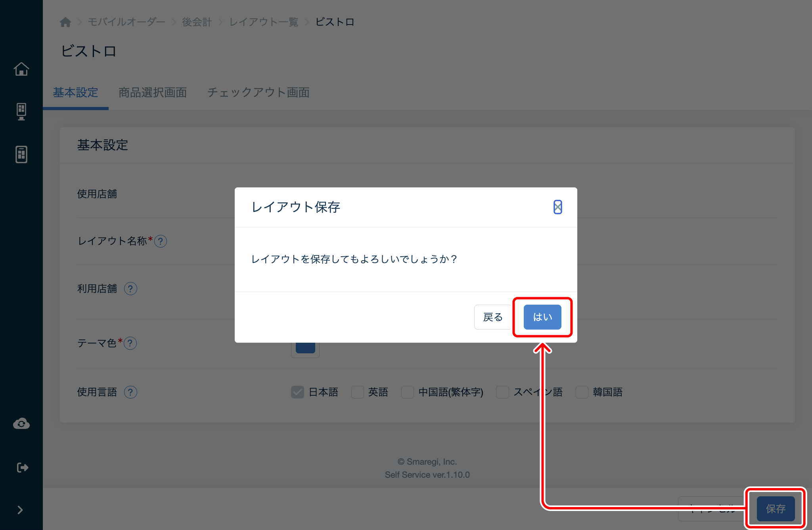The width and height of the screenshot is (812, 530).
Task: Open the help tooltip for 使用言語
Action: pyautogui.click(x=130, y=392)
